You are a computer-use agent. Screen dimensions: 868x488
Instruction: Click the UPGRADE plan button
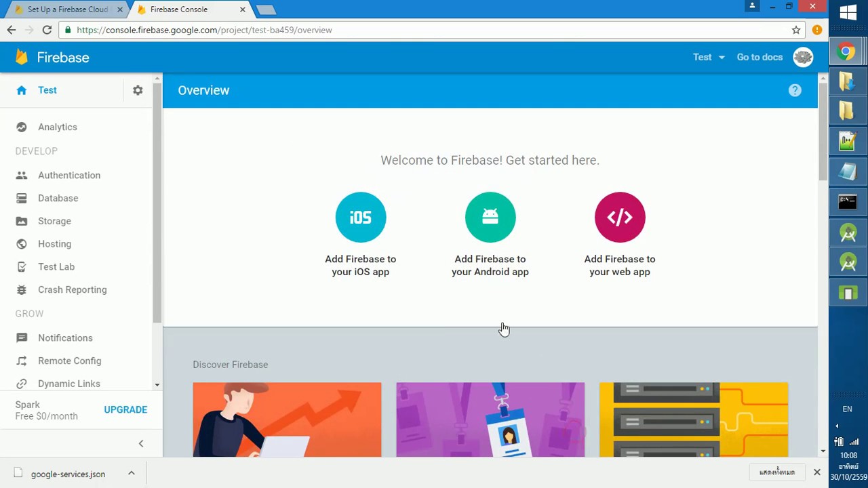pyautogui.click(x=125, y=409)
